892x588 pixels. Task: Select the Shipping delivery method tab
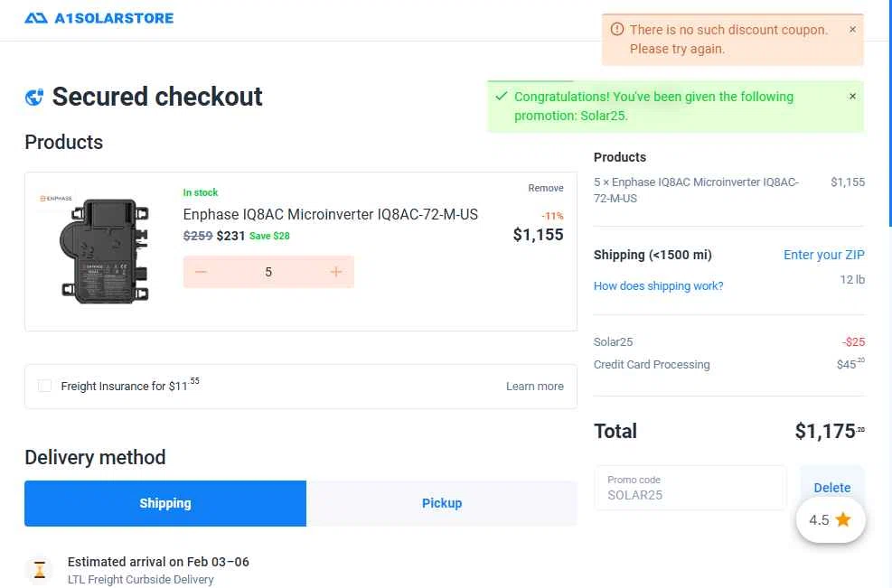point(165,503)
